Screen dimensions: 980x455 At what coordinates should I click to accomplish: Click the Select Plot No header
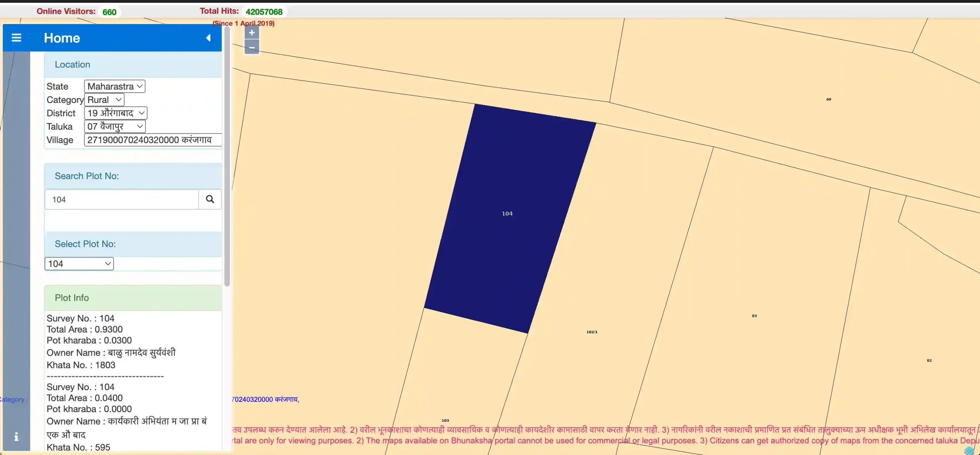(133, 244)
